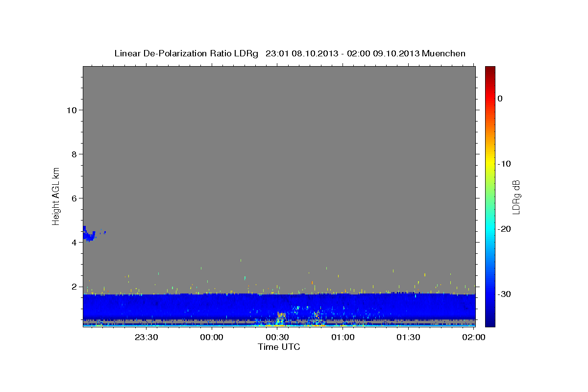This screenshot has width=588, height=392.
Task: Click the height tick label 6
Action: pos(73,198)
